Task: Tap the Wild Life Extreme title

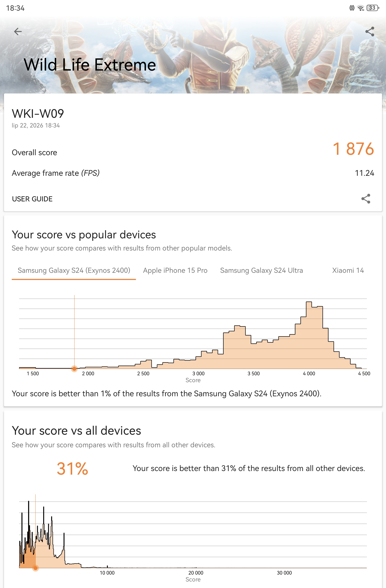Action: click(x=90, y=65)
